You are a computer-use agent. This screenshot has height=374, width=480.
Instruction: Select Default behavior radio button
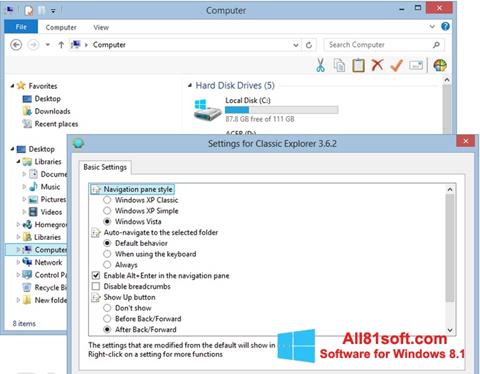pyautogui.click(x=107, y=243)
